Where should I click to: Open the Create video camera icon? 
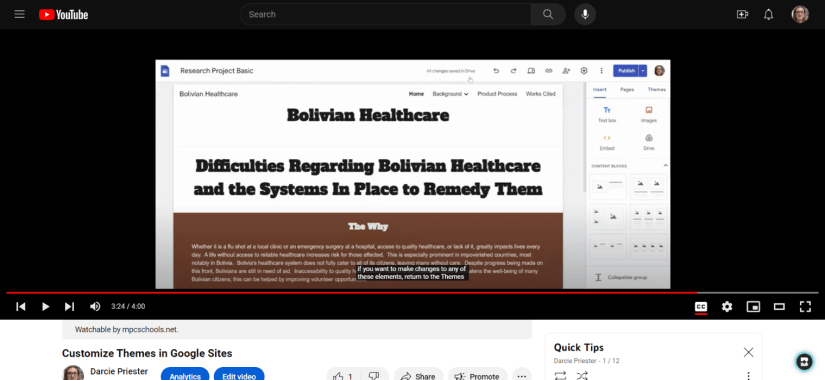pos(742,14)
